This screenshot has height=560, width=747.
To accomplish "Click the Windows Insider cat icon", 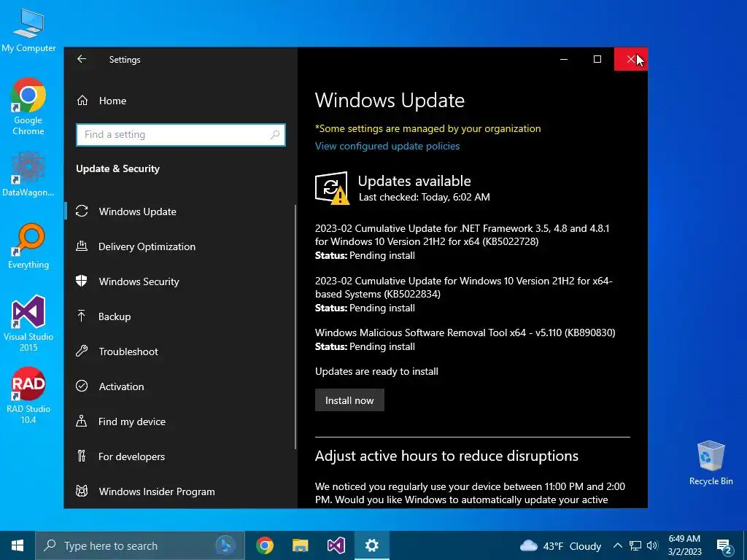I will pyautogui.click(x=82, y=491).
